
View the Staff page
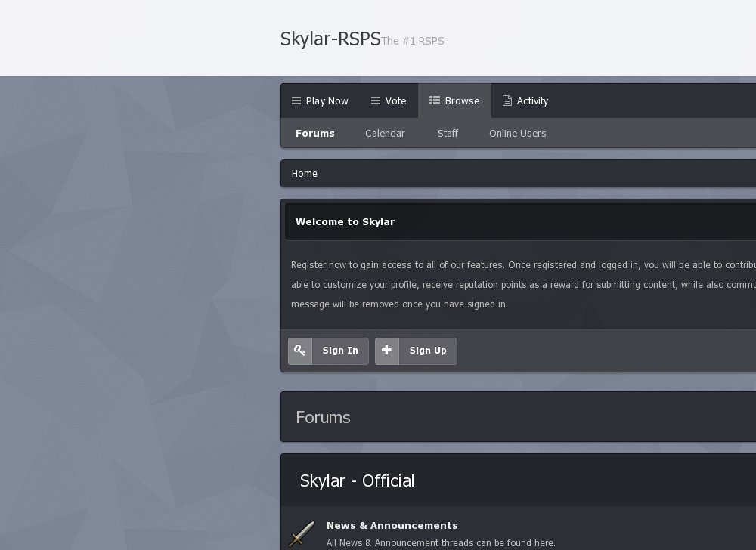[448, 133]
